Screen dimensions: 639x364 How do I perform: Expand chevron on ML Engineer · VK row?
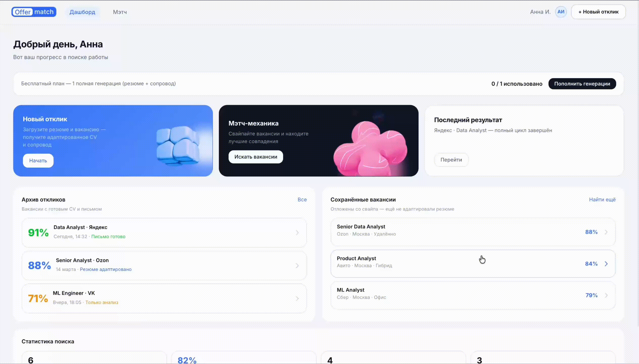tap(297, 299)
